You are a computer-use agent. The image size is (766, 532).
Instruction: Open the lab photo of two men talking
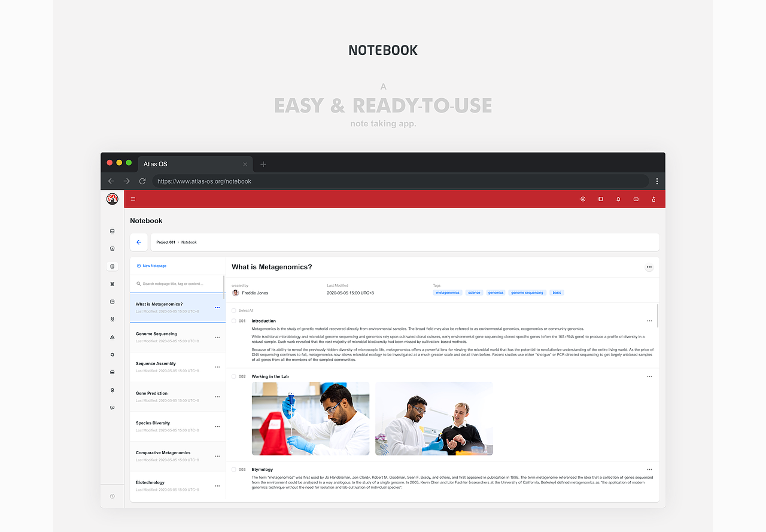434,419
